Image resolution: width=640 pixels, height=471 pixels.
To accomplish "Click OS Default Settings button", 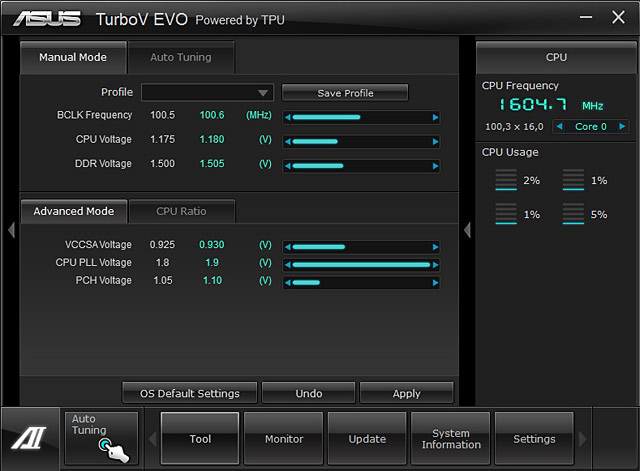I will (x=190, y=393).
